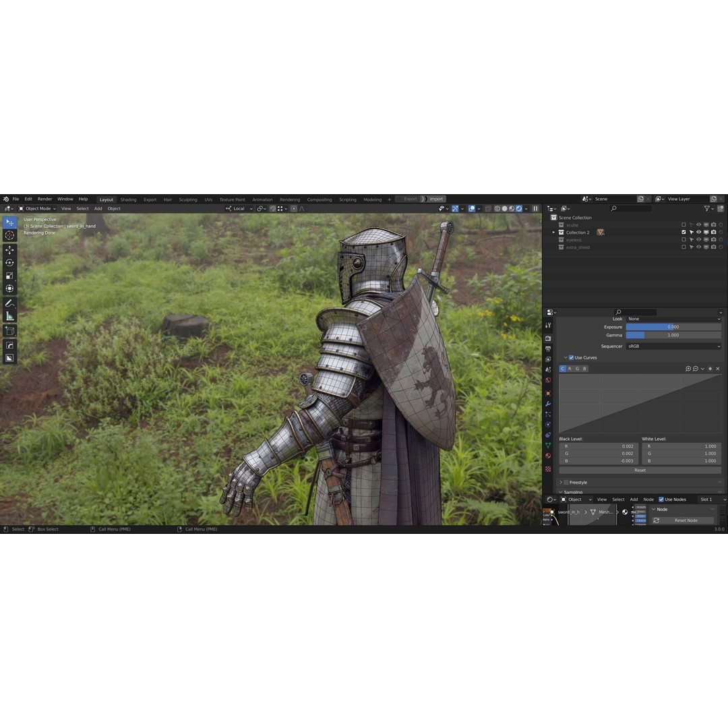Open the Output properties printer tab
This screenshot has width=728, height=728.
pos(548,348)
